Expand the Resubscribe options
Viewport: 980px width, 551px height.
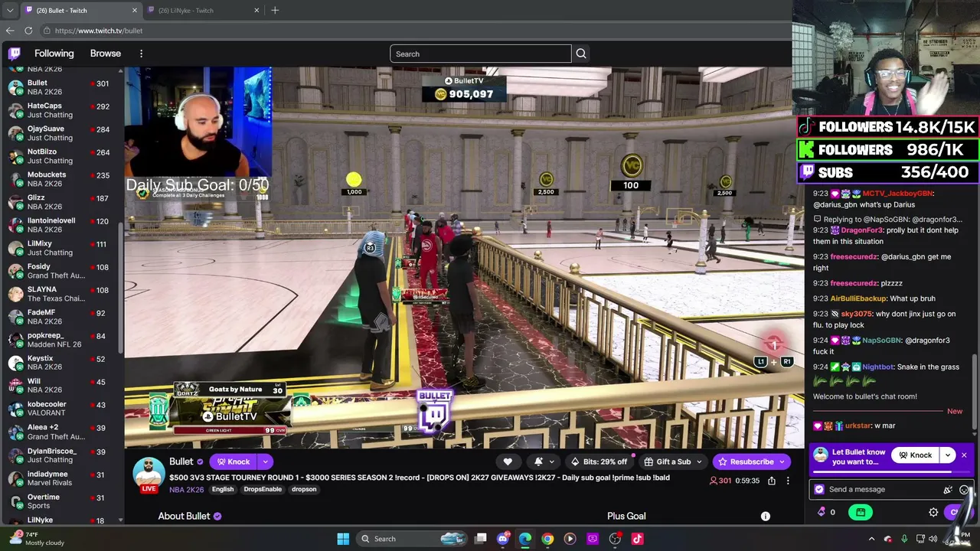pyautogui.click(x=782, y=461)
